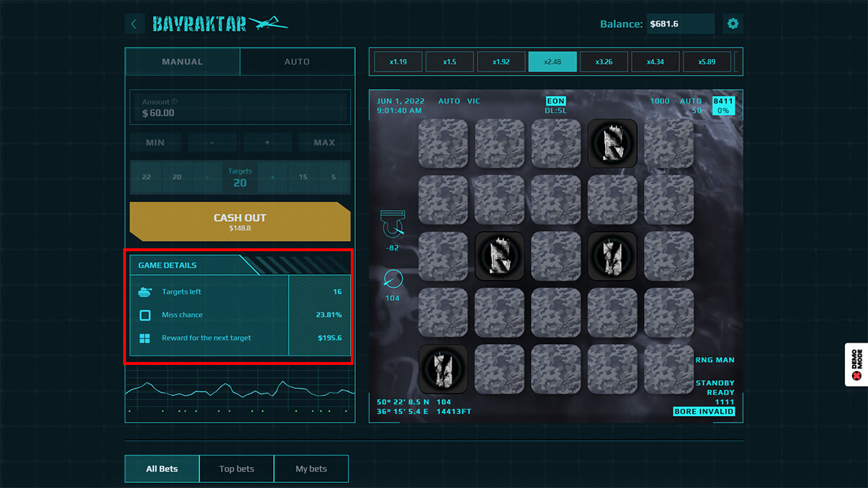868x488 pixels.
Task: Click the Balance value $681.6
Action: click(x=664, y=24)
